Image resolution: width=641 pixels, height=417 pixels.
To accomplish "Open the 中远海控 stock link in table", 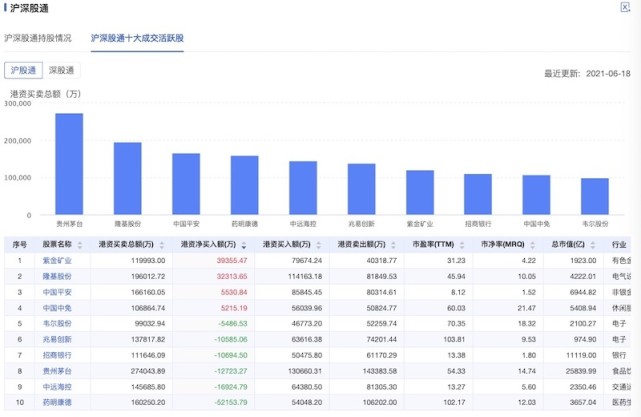I will click(x=57, y=387).
